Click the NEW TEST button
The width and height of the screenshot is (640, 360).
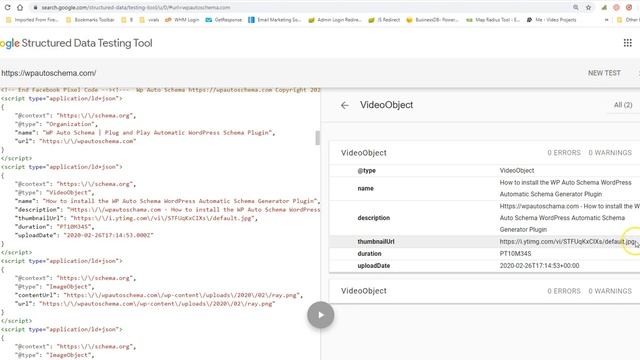point(604,73)
